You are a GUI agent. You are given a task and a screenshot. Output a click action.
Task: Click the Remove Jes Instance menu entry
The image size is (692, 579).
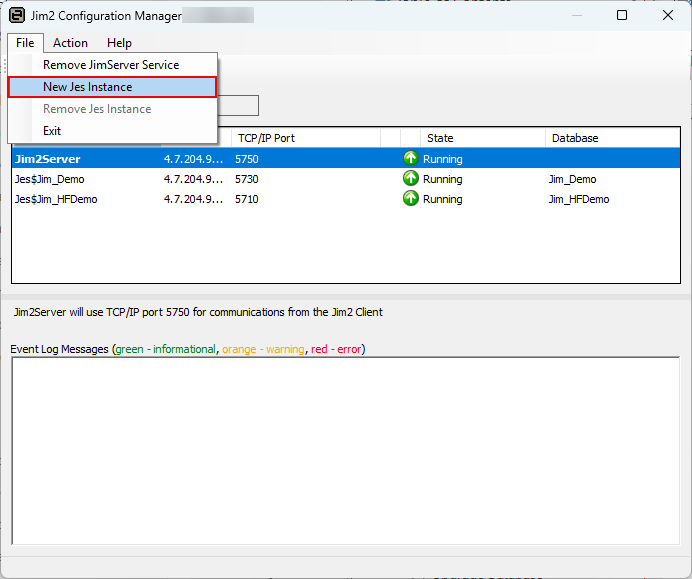click(x=112, y=109)
